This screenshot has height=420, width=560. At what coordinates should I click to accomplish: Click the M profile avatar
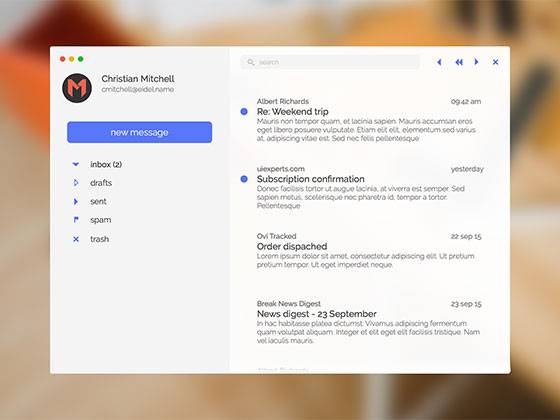(x=77, y=88)
